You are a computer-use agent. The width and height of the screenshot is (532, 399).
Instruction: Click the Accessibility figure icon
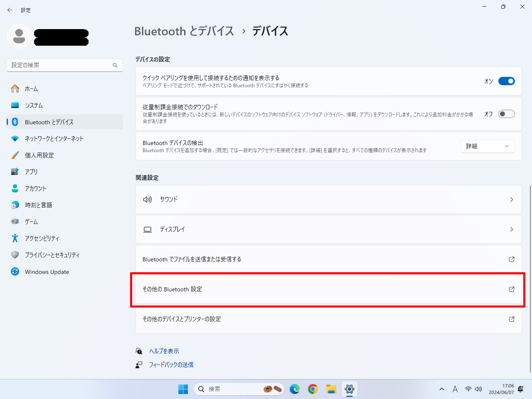click(15, 238)
